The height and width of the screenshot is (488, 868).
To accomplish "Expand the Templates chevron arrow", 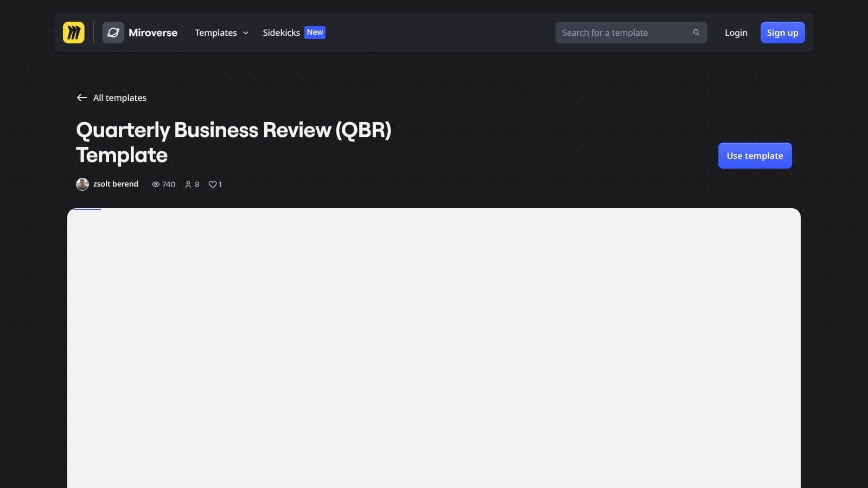I will [246, 33].
